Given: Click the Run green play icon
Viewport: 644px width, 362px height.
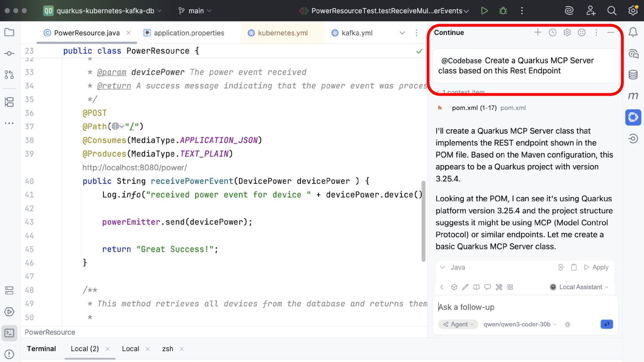Looking at the screenshot, I should click(484, 11).
